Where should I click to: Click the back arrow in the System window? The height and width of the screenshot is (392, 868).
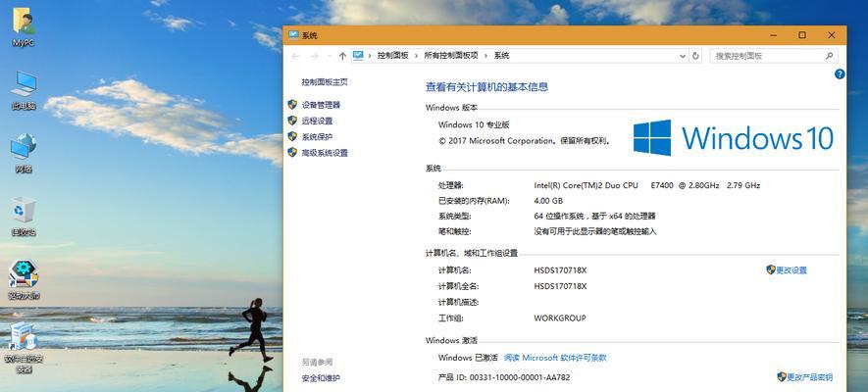point(295,56)
